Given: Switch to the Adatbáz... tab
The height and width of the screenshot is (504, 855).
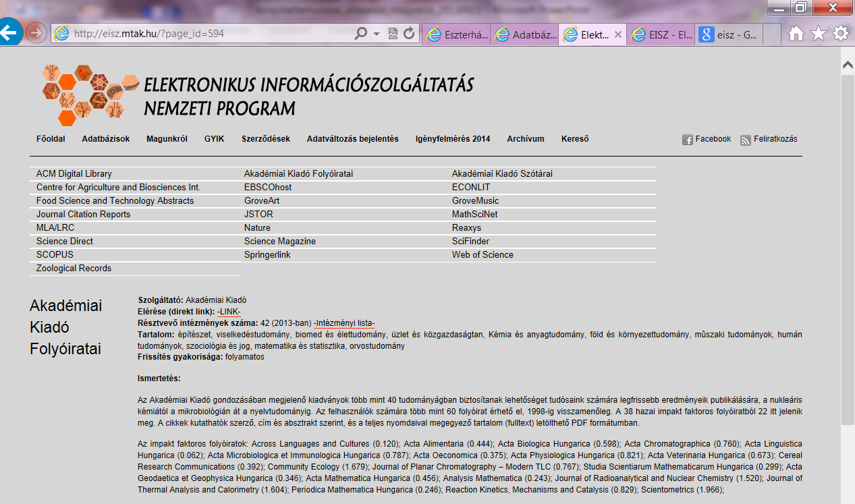Looking at the screenshot, I should pos(525,34).
